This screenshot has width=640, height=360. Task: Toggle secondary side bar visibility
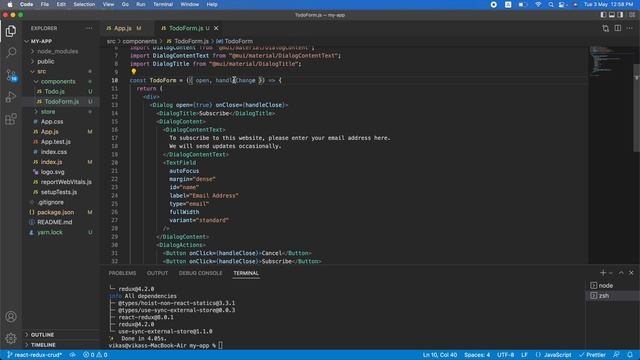point(620,15)
